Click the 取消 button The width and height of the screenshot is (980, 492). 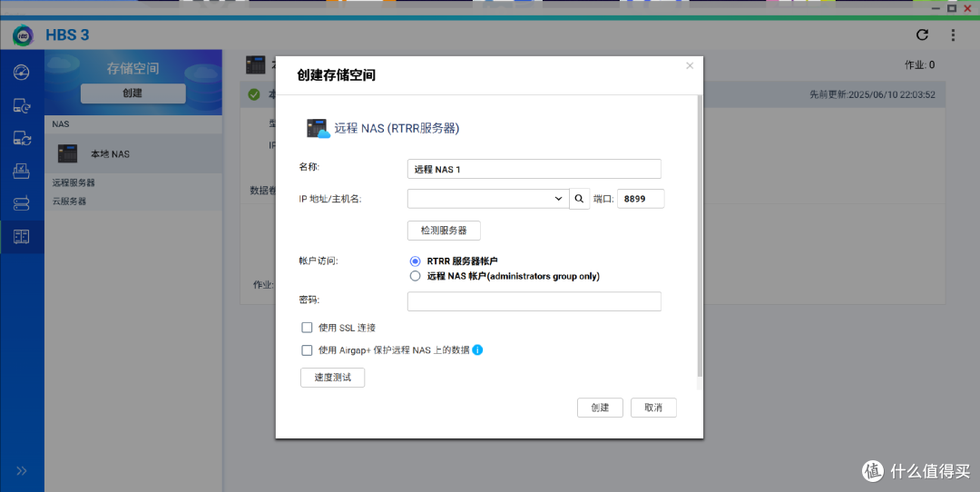(x=653, y=408)
